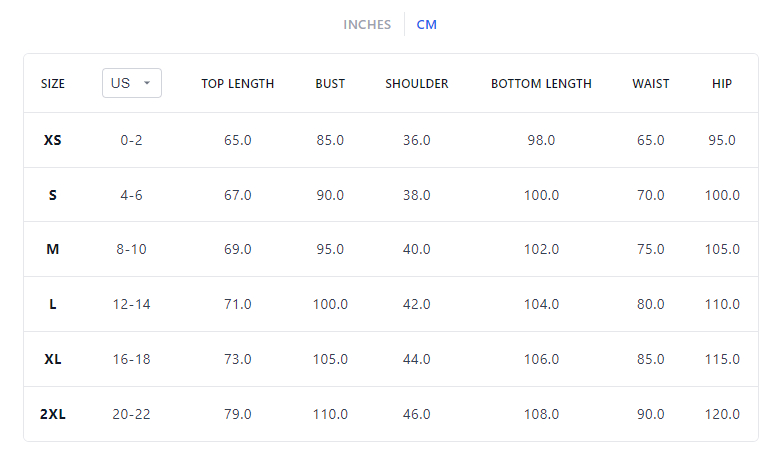Select the CM unit tab
The width and height of the screenshot is (769, 454).
(x=427, y=25)
